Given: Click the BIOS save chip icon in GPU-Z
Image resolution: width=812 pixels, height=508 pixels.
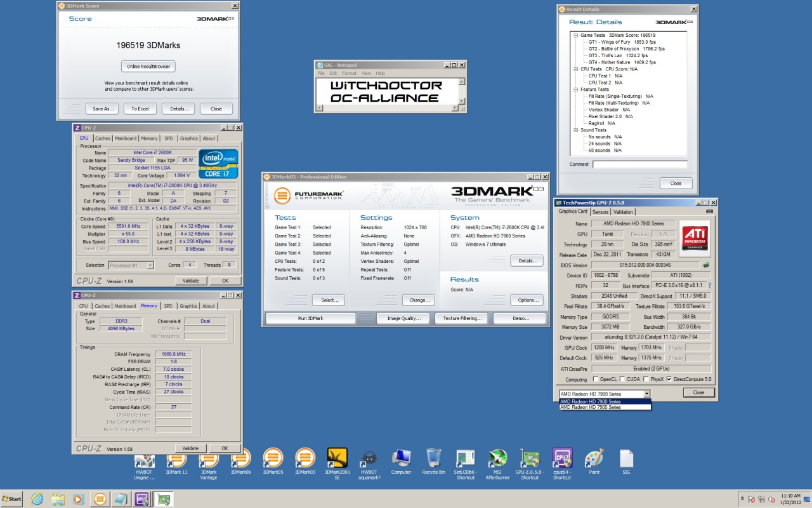Looking at the screenshot, I should tap(706, 265).
